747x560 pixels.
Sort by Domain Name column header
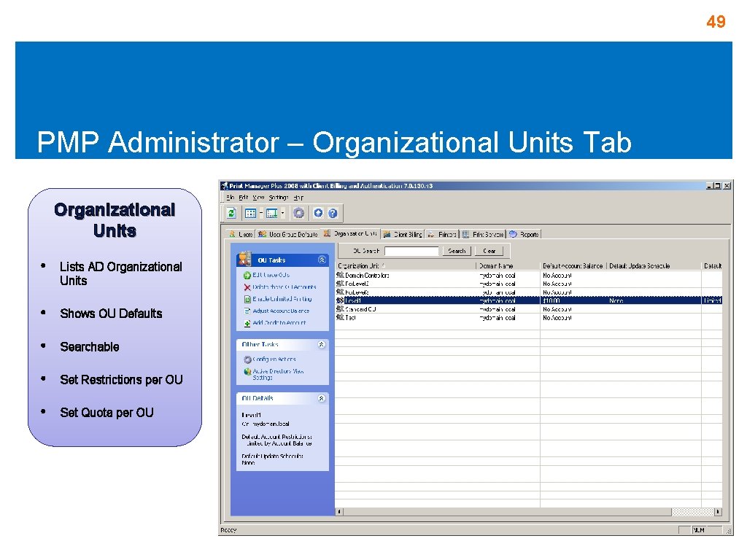(x=508, y=265)
